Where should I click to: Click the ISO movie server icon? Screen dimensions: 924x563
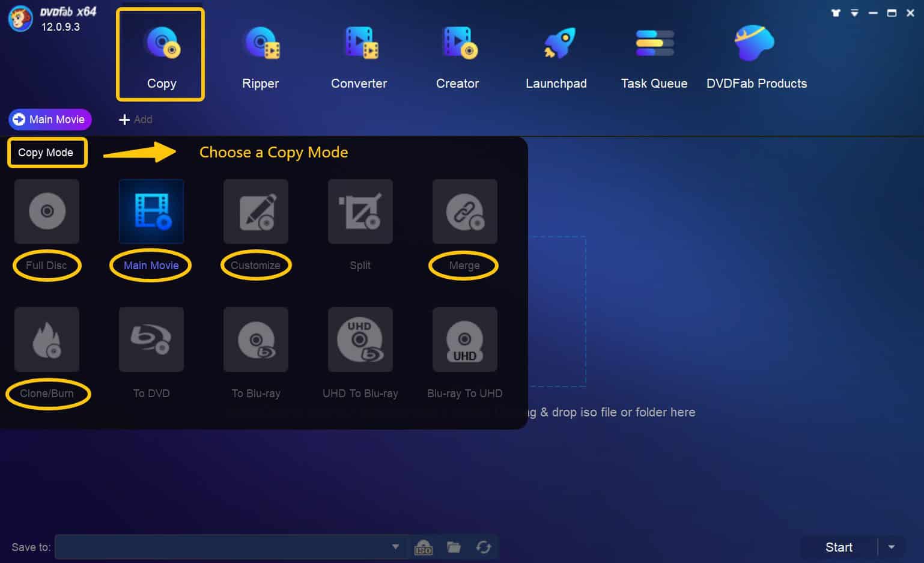point(424,547)
